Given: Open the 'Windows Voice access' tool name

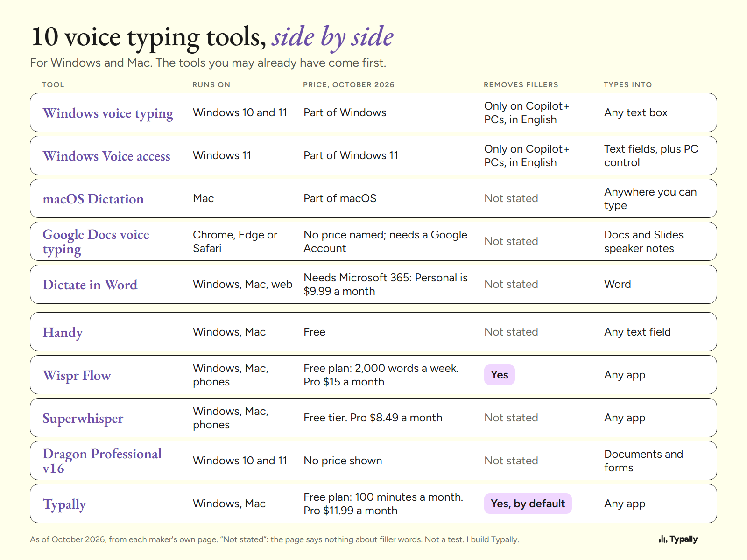Looking at the screenshot, I should 106,156.
